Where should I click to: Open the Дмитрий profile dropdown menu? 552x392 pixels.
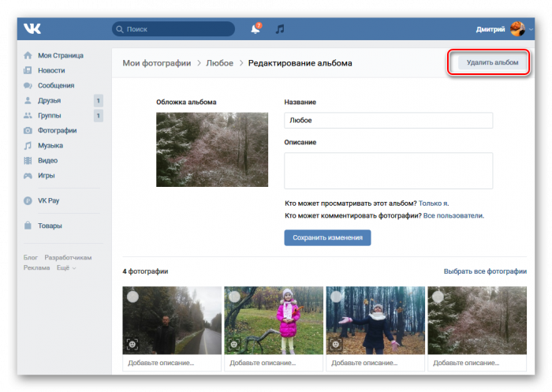click(505, 29)
